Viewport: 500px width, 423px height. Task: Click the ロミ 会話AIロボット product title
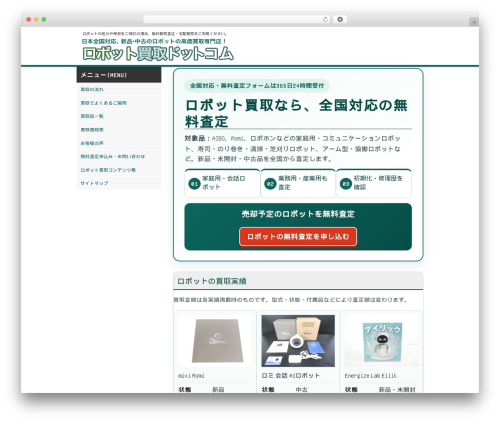click(x=291, y=376)
